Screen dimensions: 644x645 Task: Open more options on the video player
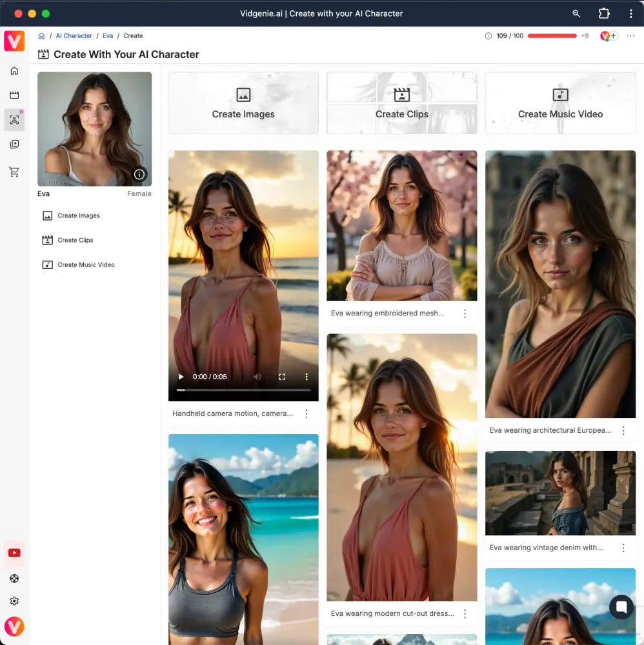307,377
